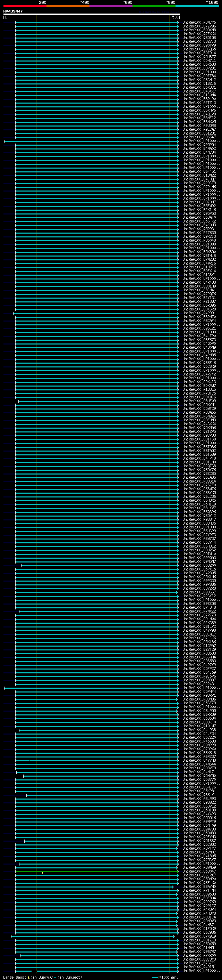
Task: Click the red 20% legend segment
Action: point(25,6)
